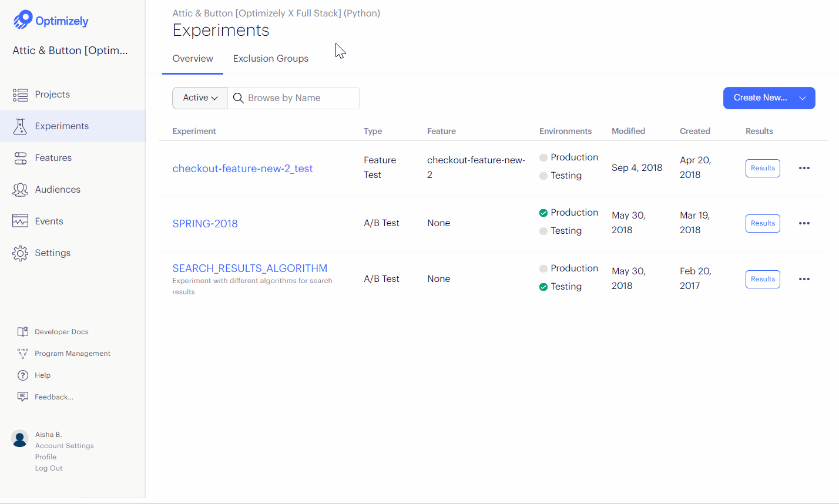The height and width of the screenshot is (504, 839).
Task: Switch to the Overview tab
Action: (x=193, y=59)
